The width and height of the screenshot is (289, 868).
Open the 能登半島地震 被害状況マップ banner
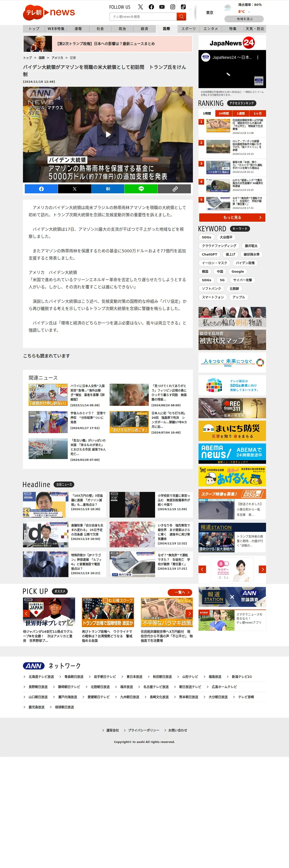point(232,340)
